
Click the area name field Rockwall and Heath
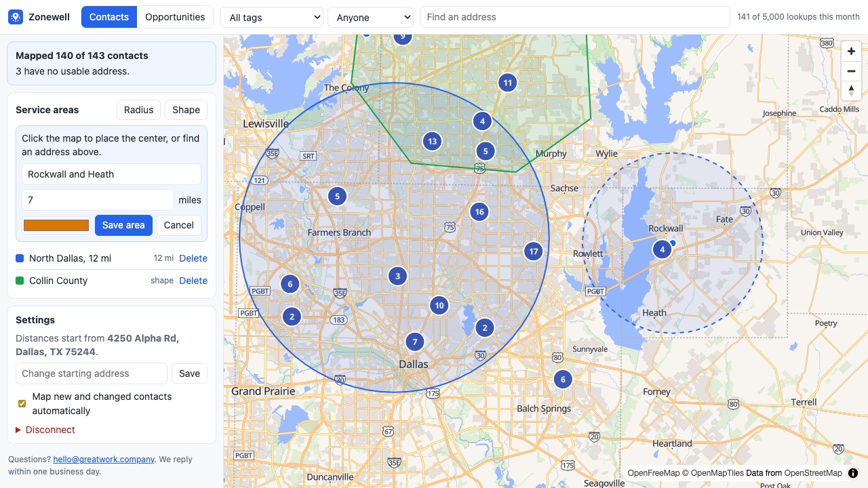111,174
